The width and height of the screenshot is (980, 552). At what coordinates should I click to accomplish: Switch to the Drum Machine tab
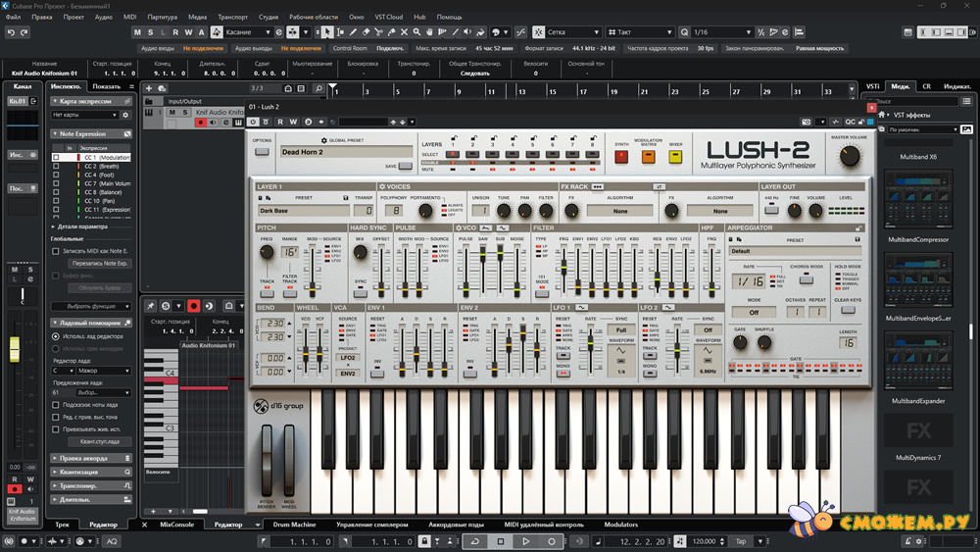pos(294,525)
